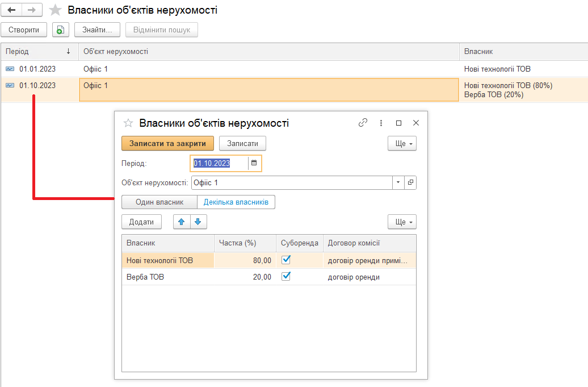The height and width of the screenshot is (387, 588).
Task: Click the Договор комісії column header
Action: 369,243
